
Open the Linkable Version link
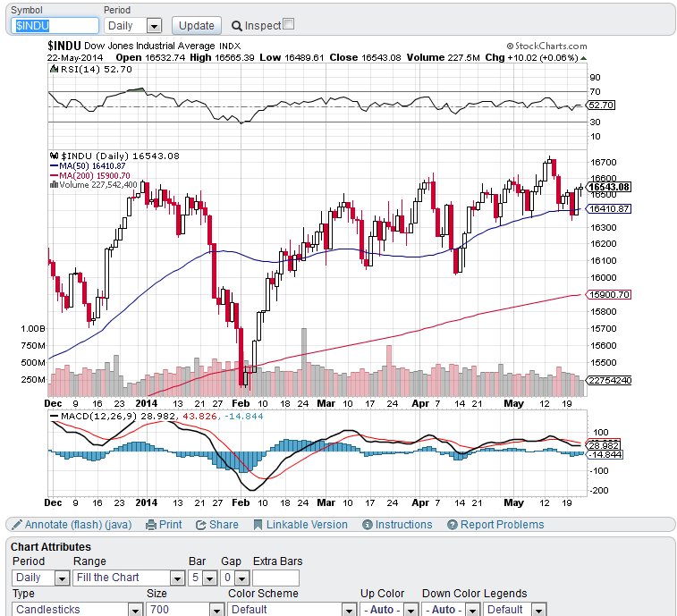307,525
